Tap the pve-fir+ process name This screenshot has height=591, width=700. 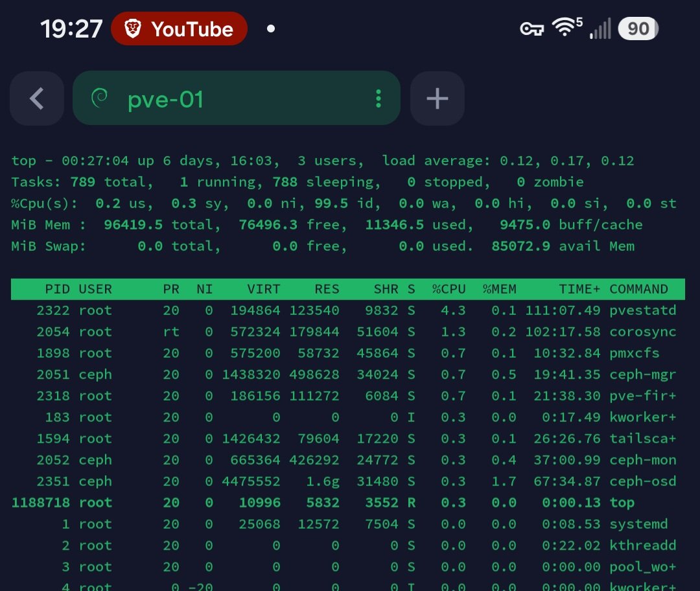(643, 396)
